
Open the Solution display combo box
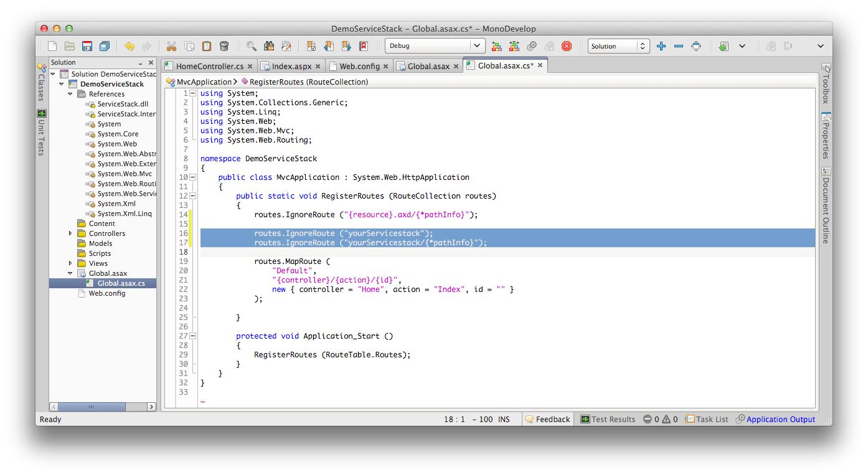pos(618,45)
